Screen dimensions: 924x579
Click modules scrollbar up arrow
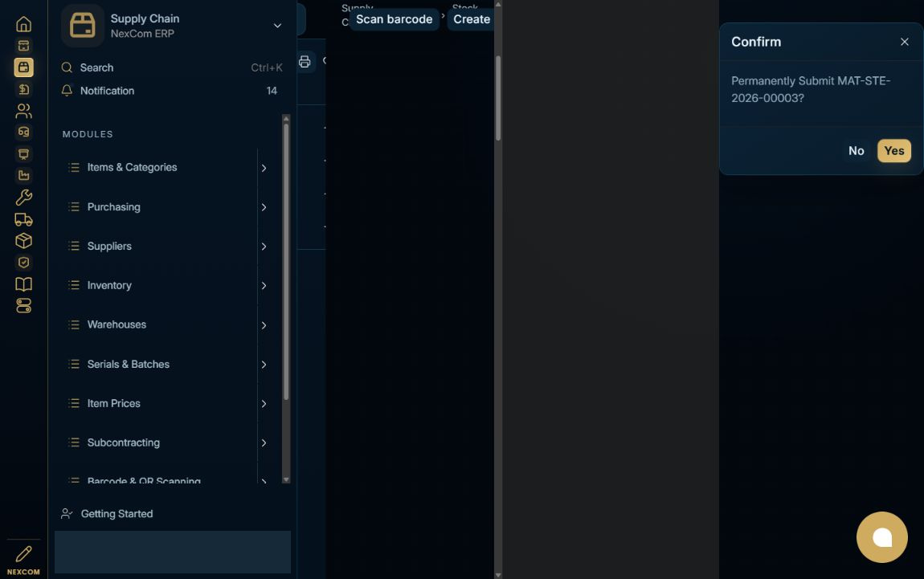pyautogui.click(x=286, y=118)
